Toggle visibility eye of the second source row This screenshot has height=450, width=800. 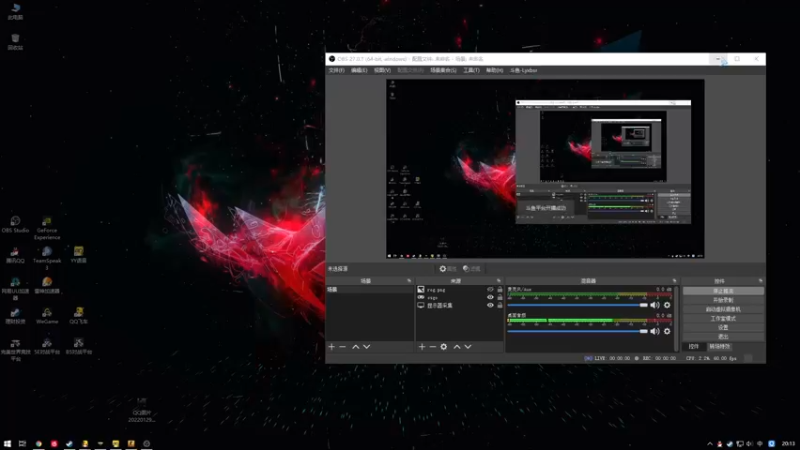pyautogui.click(x=490, y=297)
